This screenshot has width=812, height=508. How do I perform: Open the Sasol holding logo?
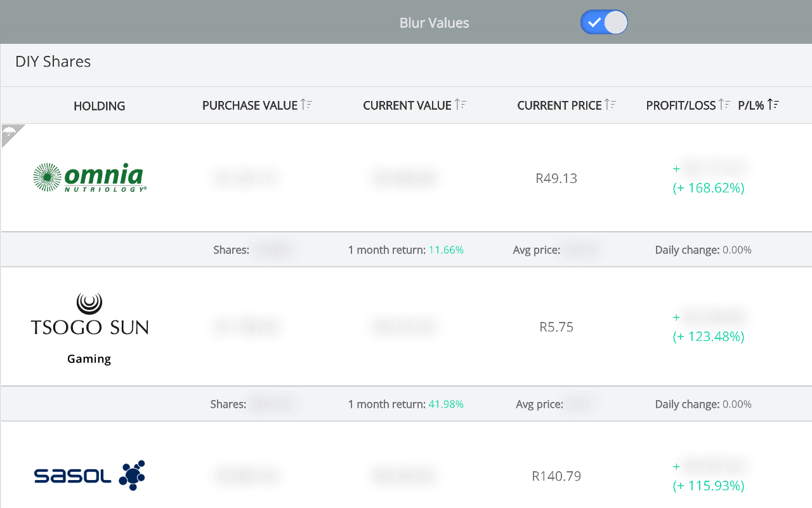[x=89, y=476]
